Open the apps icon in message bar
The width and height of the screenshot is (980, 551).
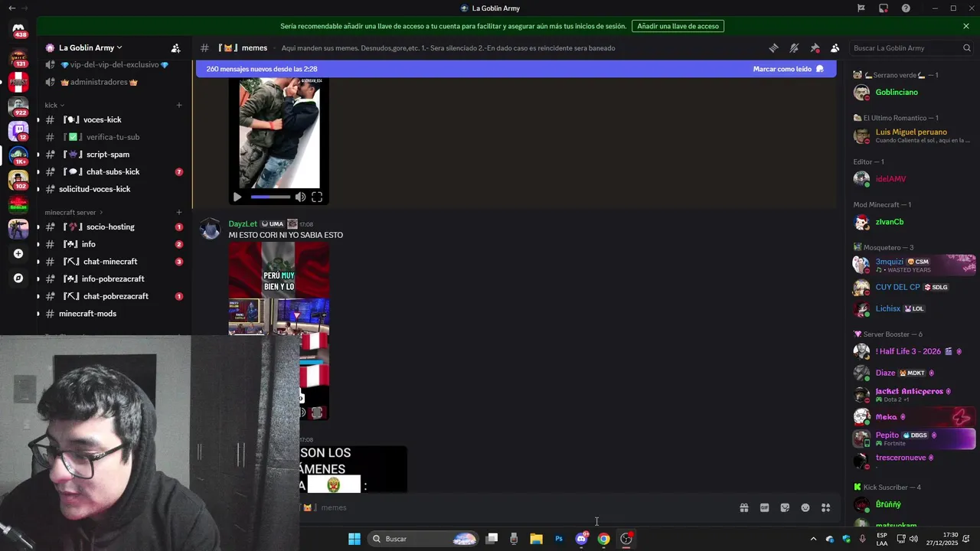click(826, 507)
